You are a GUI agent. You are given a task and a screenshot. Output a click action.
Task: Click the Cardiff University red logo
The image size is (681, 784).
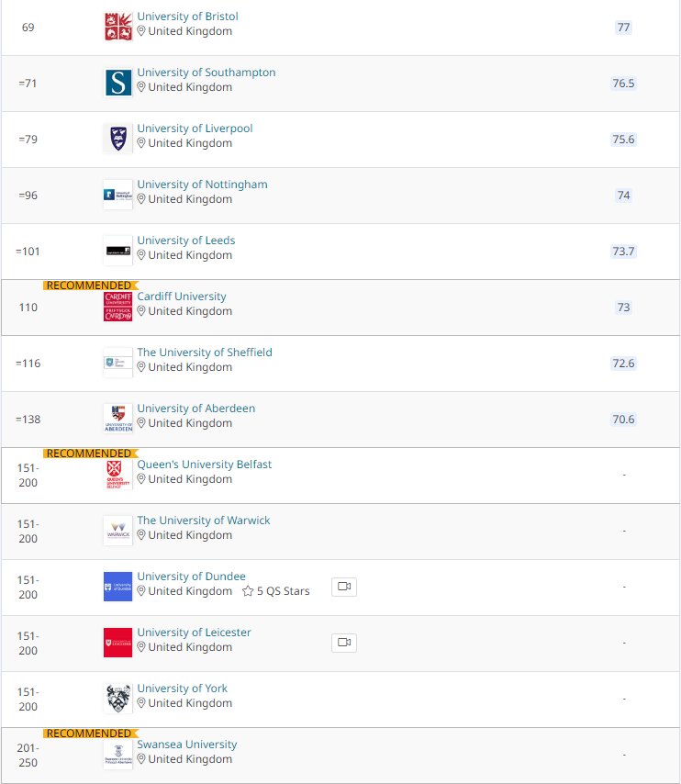click(118, 307)
